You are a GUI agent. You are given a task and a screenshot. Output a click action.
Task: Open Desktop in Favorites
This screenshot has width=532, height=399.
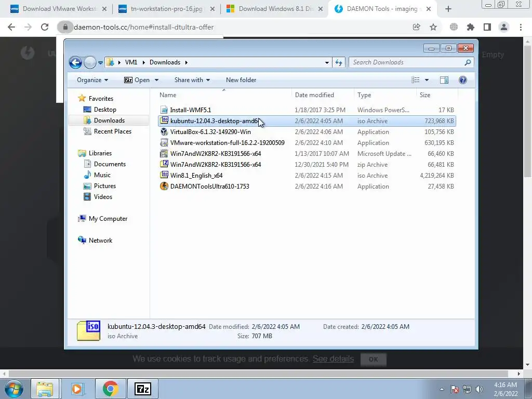coord(105,110)
